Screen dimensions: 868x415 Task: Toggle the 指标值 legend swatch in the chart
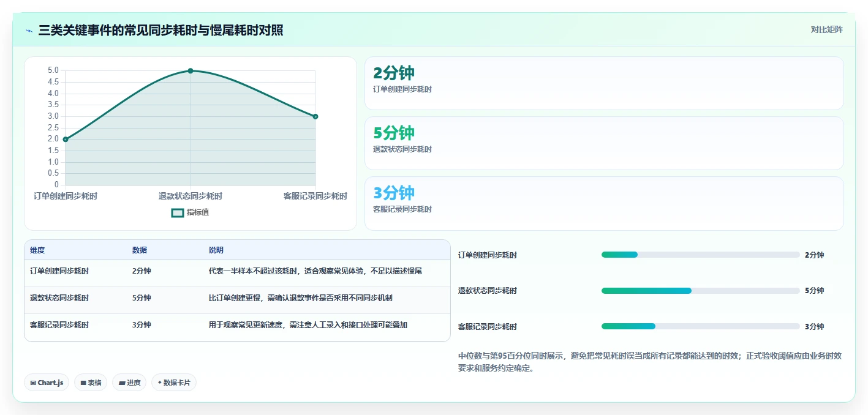click(178, 212)
